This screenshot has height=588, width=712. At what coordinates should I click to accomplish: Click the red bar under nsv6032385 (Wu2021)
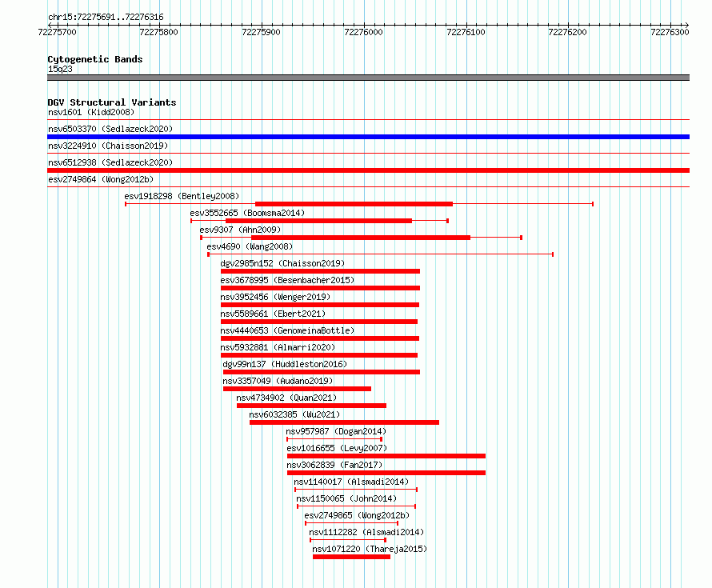pyautogui.click(x=344, y=422)
